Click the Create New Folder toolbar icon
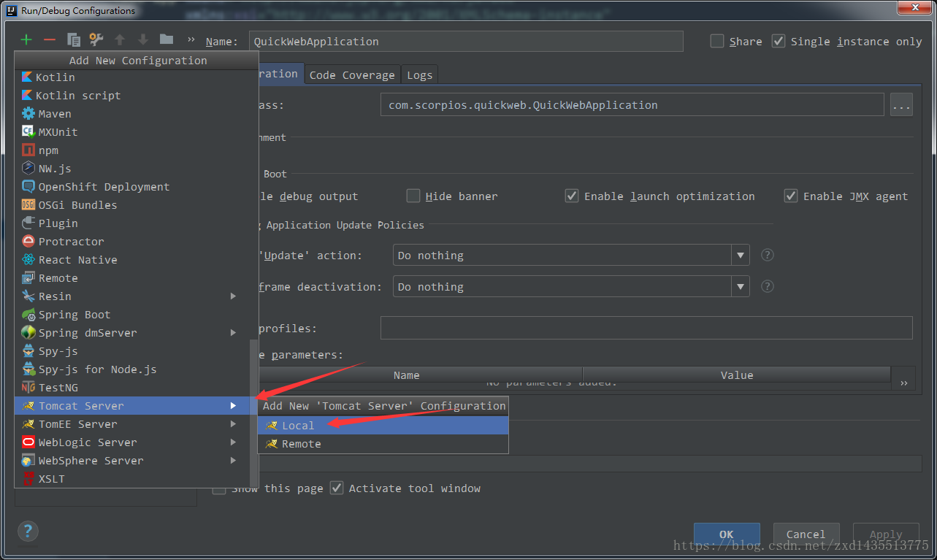The width and height of the screenshot is (937, 560). [x=167, y=39]
